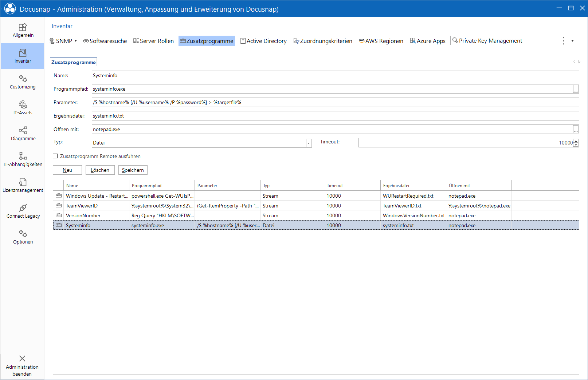
Task: Open IT-Abhängigkeiten in sidebar
Action: tap(23, 159)
